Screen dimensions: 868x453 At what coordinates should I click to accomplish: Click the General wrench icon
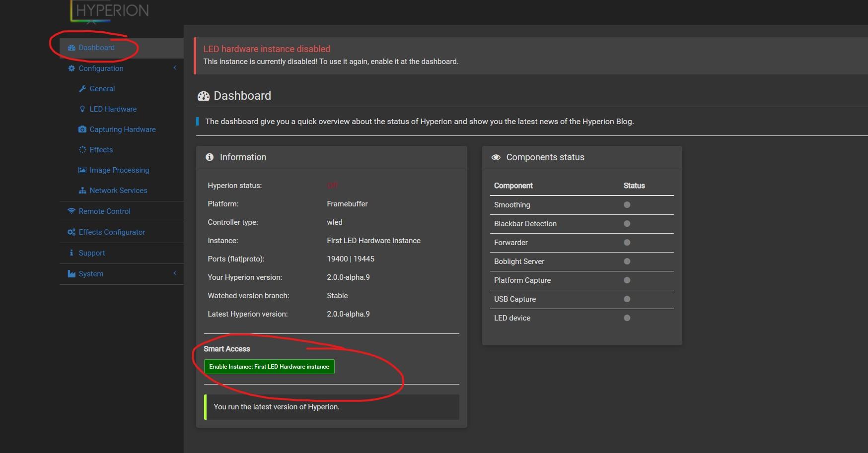(82, 89)
